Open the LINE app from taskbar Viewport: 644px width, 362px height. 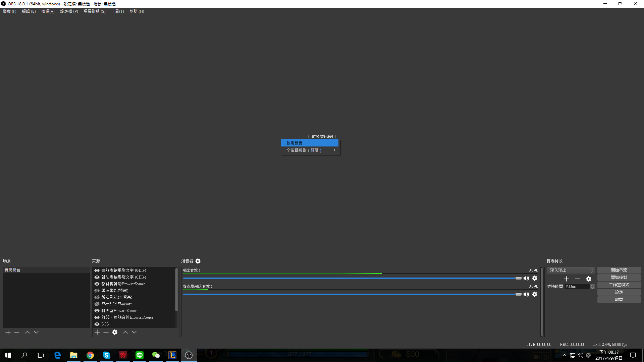140,355
